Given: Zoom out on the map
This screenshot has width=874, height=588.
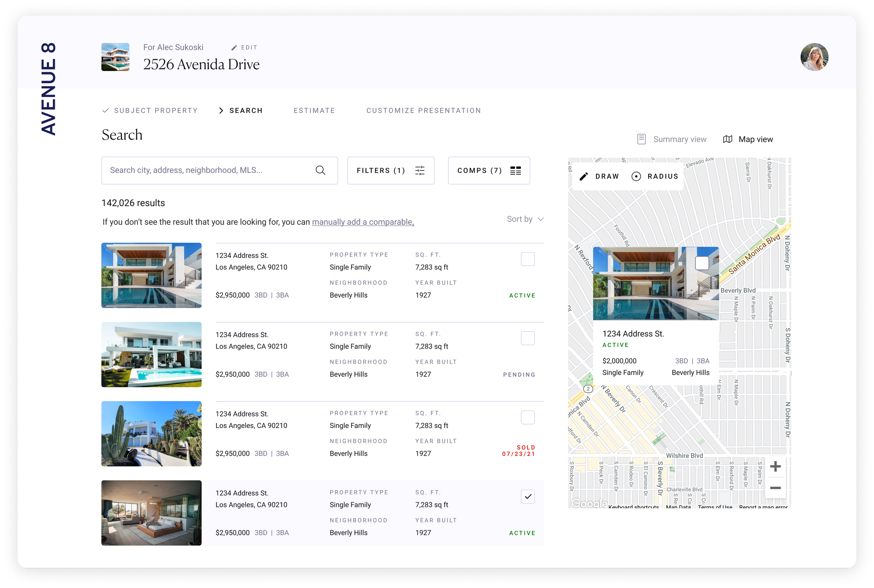Looking at the screenshot, I should [x=775, y=488].
